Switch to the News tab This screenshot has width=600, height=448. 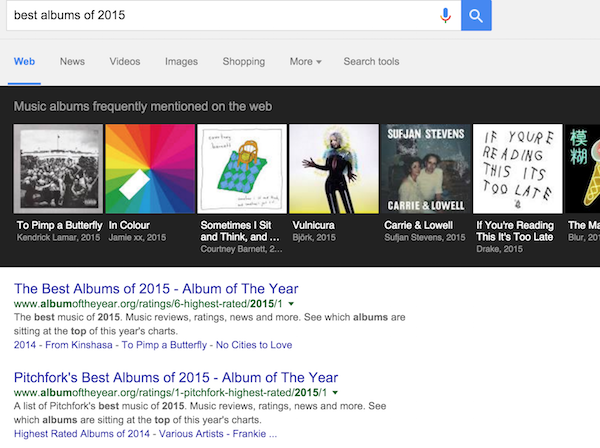click(72, 62)
